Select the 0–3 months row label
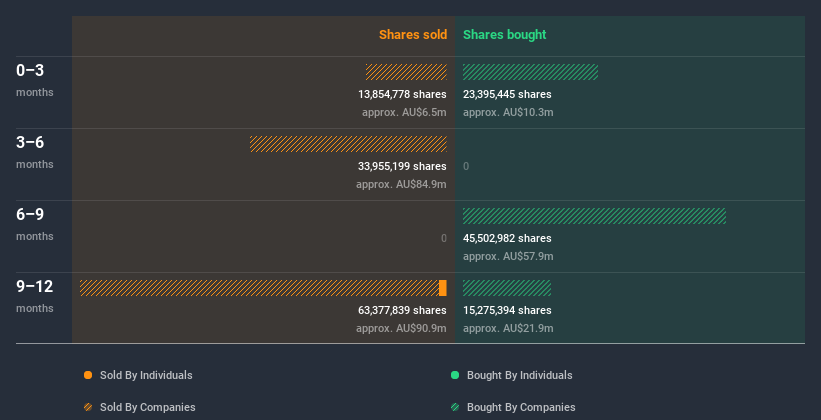 pyautogui.click(x=35, y=80)
